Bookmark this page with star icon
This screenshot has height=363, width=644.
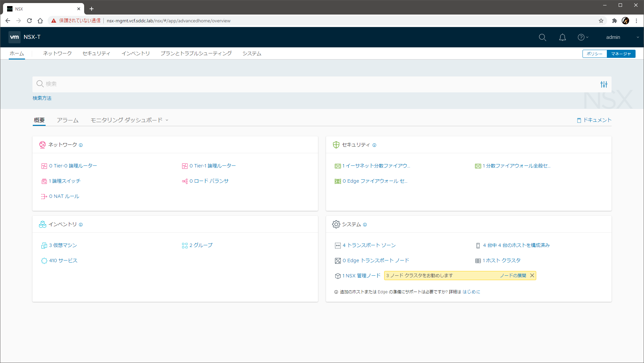pos(601,21)
